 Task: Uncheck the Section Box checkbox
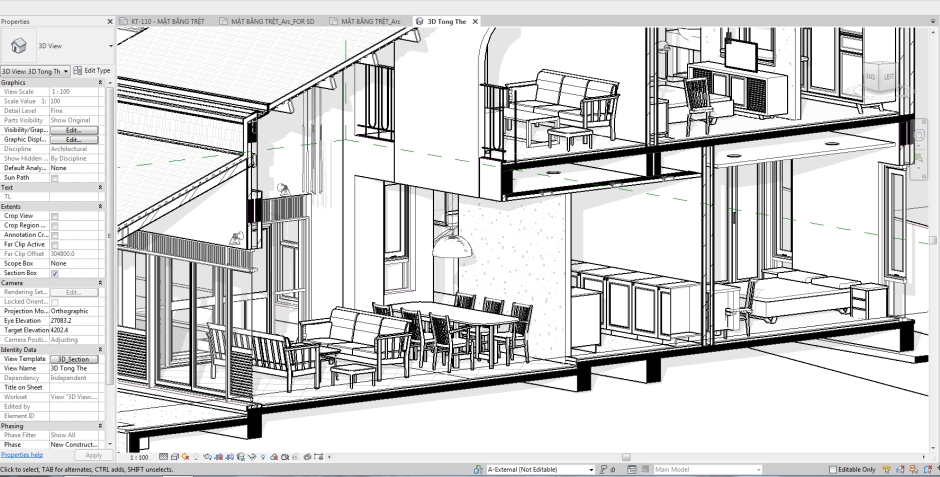[x=55, y=273]
